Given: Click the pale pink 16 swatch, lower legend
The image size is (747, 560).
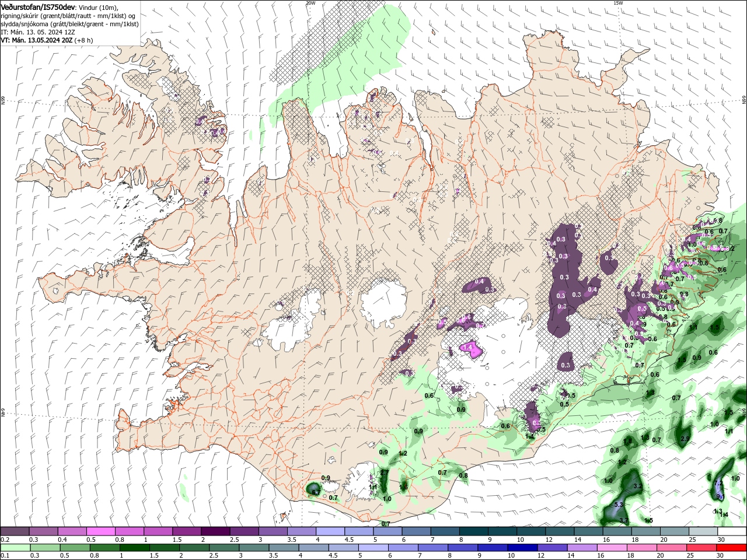Looking at the screenshot, I should point(611,548).
